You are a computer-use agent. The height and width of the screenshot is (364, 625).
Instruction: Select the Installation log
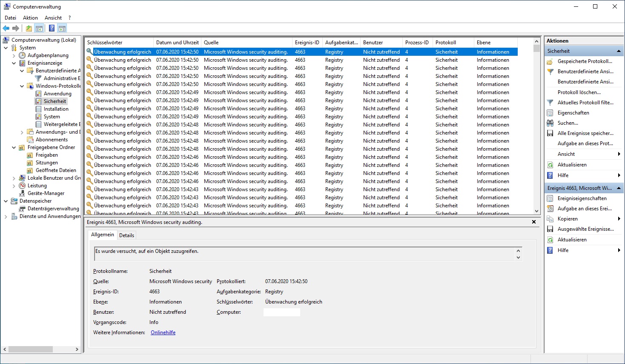tap(56, 109)
